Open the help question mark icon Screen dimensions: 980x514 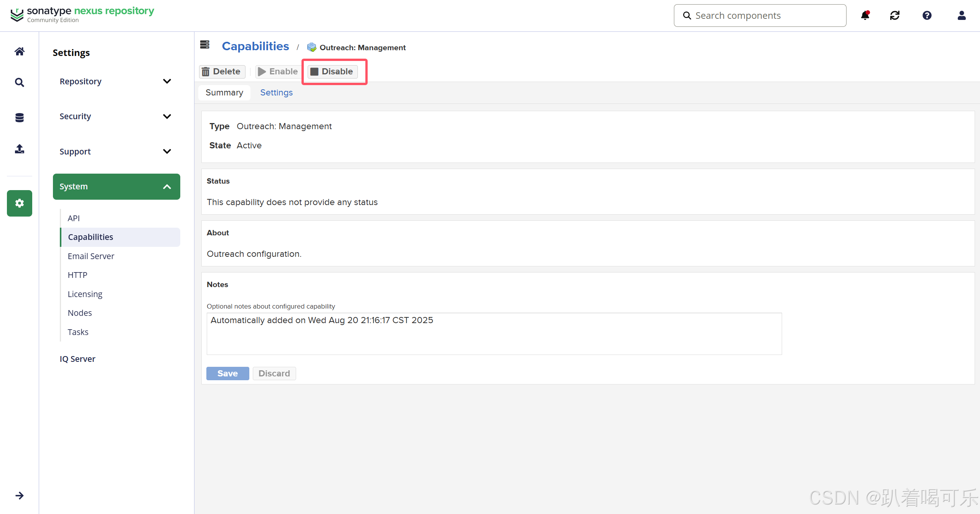(927, 15)
